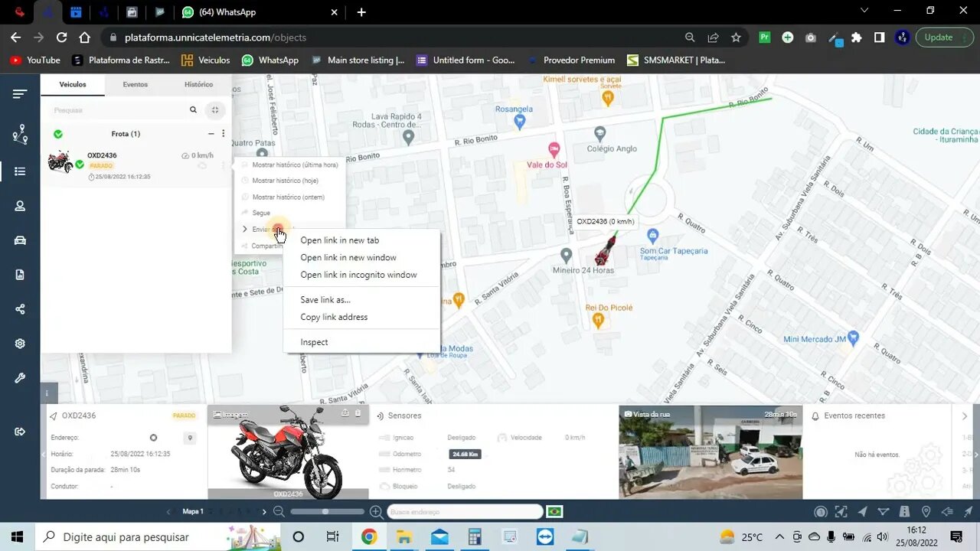The height and width of the screenshot is (551, 980).
Task: Click the map marker button beside Endereço
Action: tap(190, 438)
